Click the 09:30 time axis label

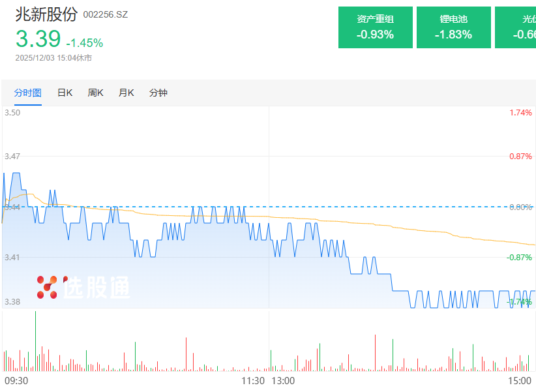(16, 380)
